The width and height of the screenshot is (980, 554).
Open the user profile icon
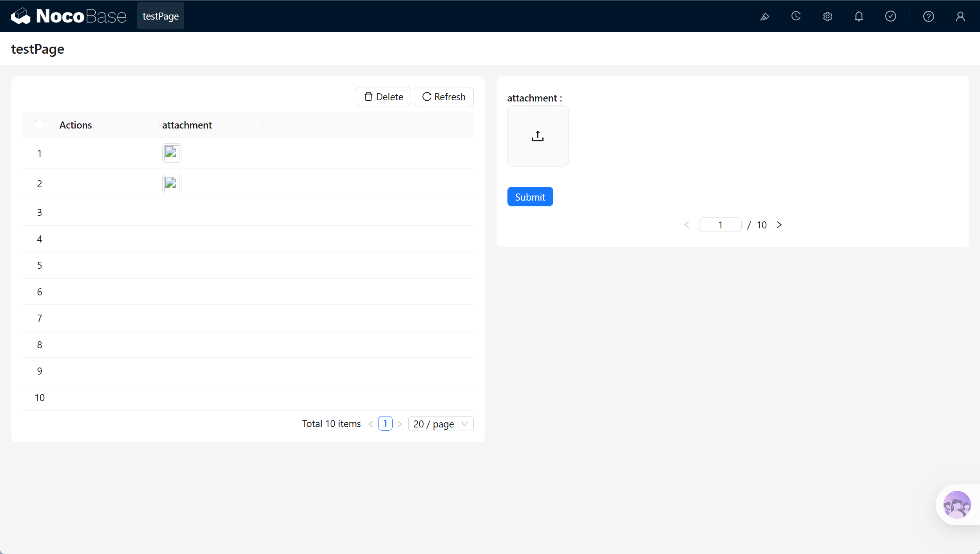(x=960, y=16)
